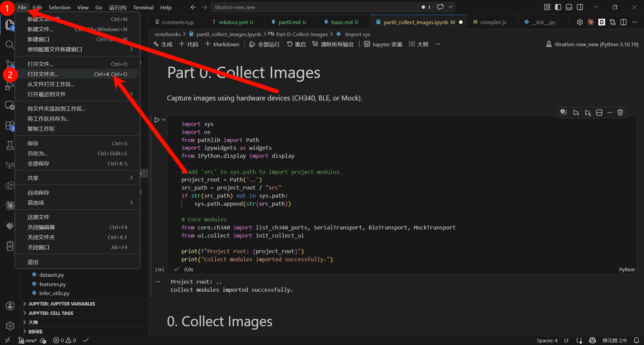
Task: Click the LF line ending status
Action: click(567, 340)
